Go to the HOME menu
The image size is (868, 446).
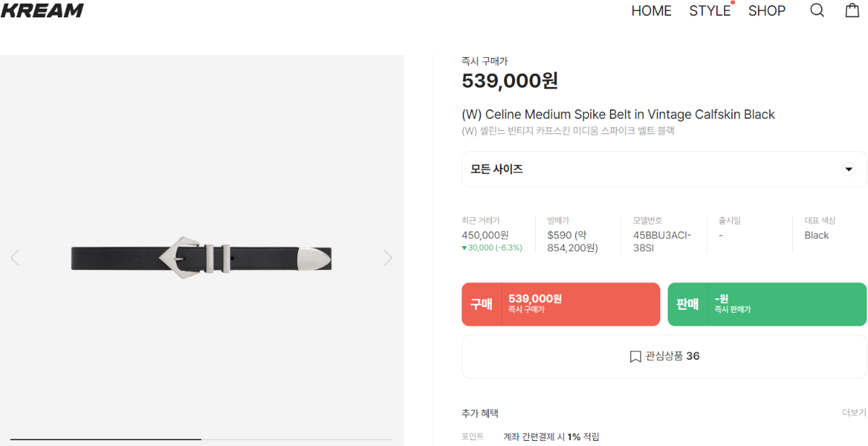pyautogui.click(x=651, y=11)
